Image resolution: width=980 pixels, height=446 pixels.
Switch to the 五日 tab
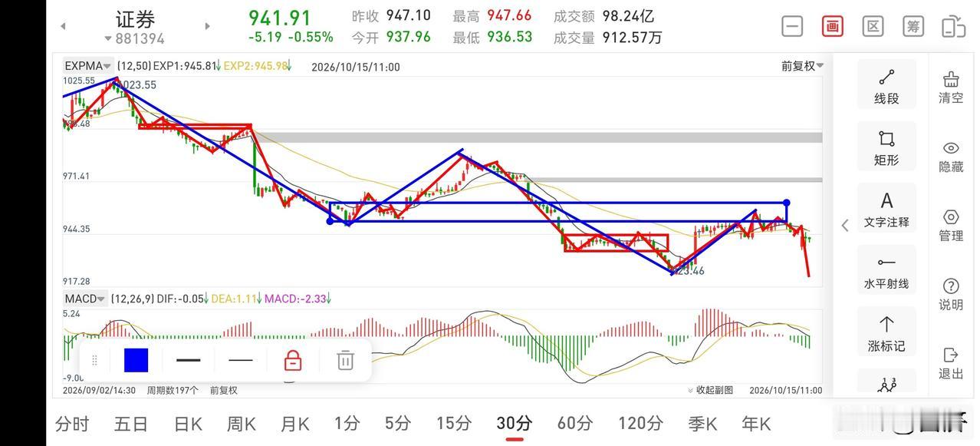(131, 423)
